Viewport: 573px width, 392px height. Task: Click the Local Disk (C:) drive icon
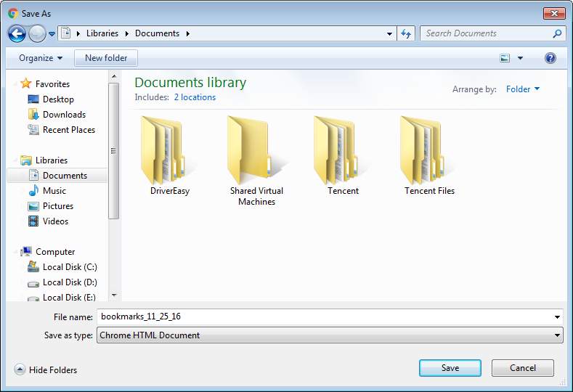(33, 266)
